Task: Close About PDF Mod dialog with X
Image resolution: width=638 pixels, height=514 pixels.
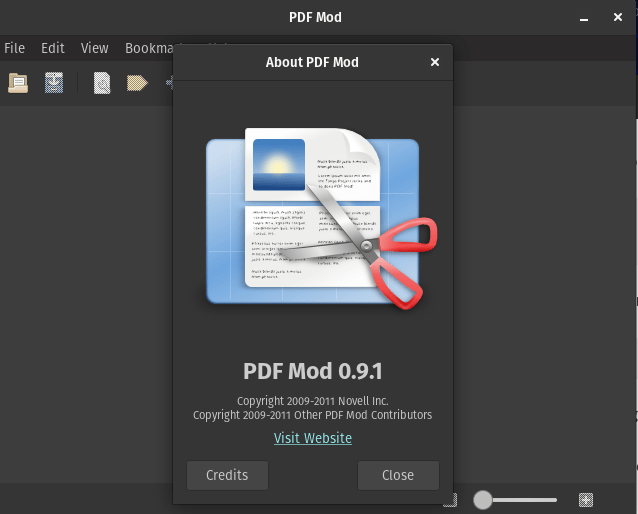Action: click(435, 62)
